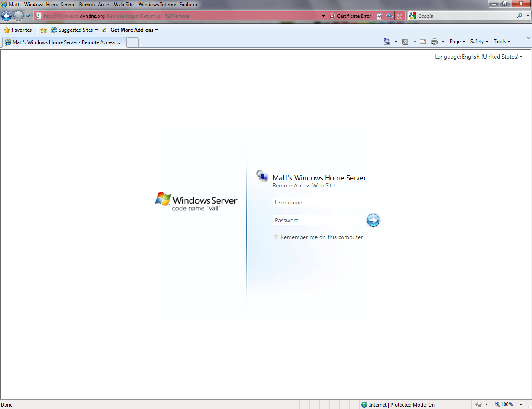Click the red Stop loading icon
The image size is (532, 409).
point(400,16)
